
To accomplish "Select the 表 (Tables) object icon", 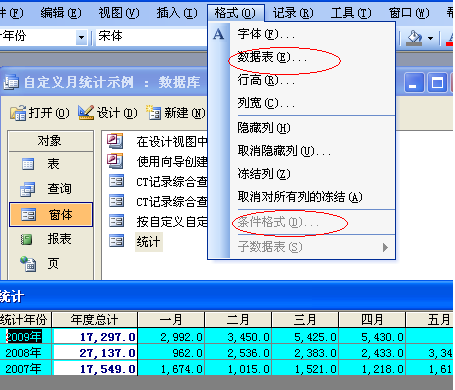I will [x=28, y=164].
